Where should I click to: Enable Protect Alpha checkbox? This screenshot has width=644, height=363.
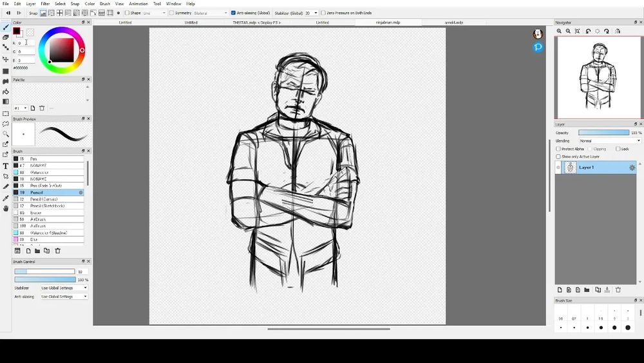click(558, 149)
